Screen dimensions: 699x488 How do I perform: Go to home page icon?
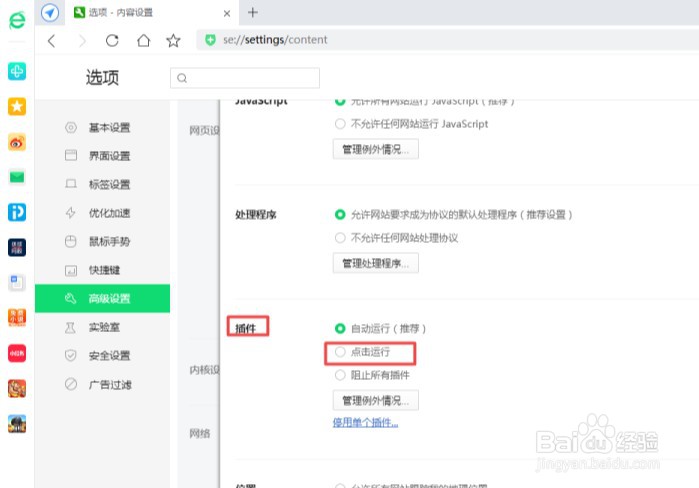(x=143, y=41)
